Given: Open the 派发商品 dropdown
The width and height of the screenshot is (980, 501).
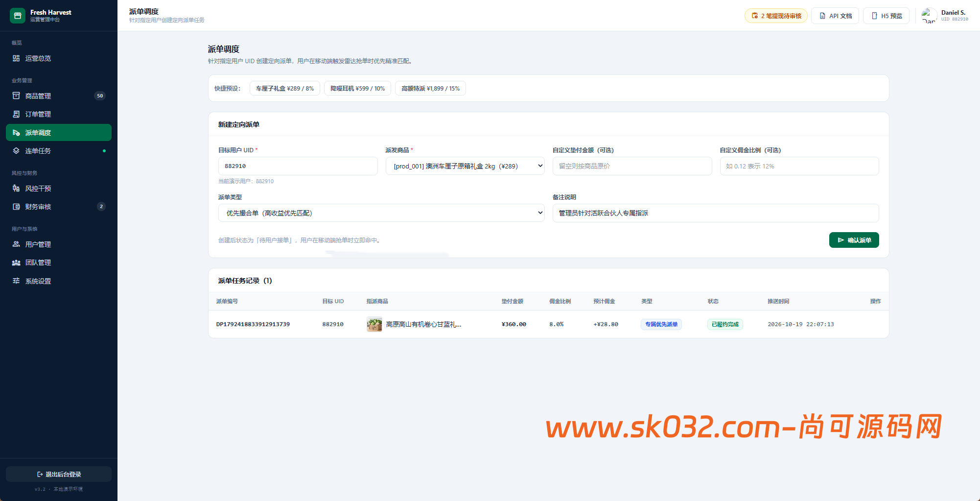Looking at the screenshot, I should [465, 166].
